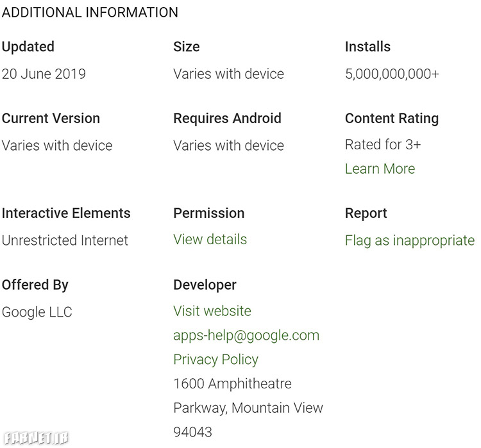Click the Updated label
This screenshot has height=448, width=481.
pyautogui.click(x=28, y=47)
